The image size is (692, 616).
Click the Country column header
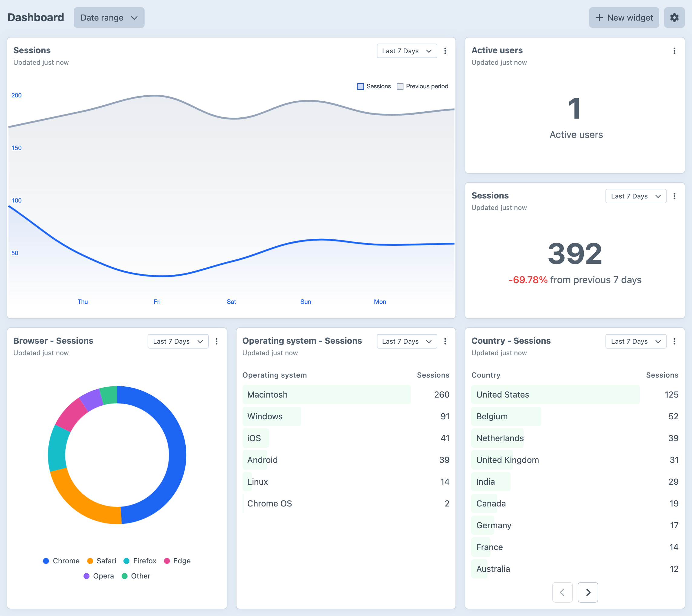(x=486, y=375)
